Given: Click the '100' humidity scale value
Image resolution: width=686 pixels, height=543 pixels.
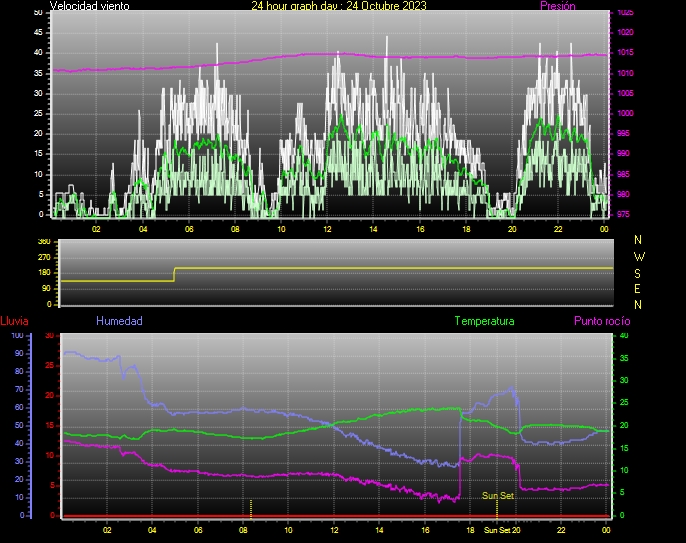Looking at the screenshot, I should click(17, 336).
